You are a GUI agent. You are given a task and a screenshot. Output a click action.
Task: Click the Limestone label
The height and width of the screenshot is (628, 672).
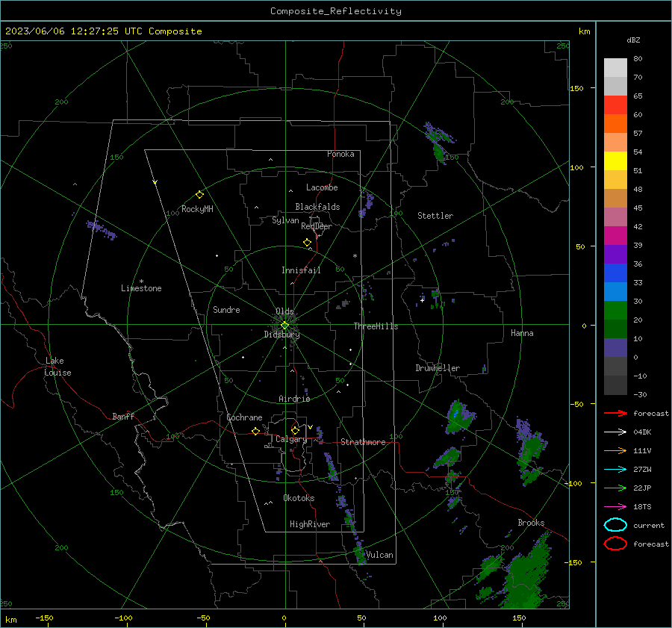click(141, 288)
